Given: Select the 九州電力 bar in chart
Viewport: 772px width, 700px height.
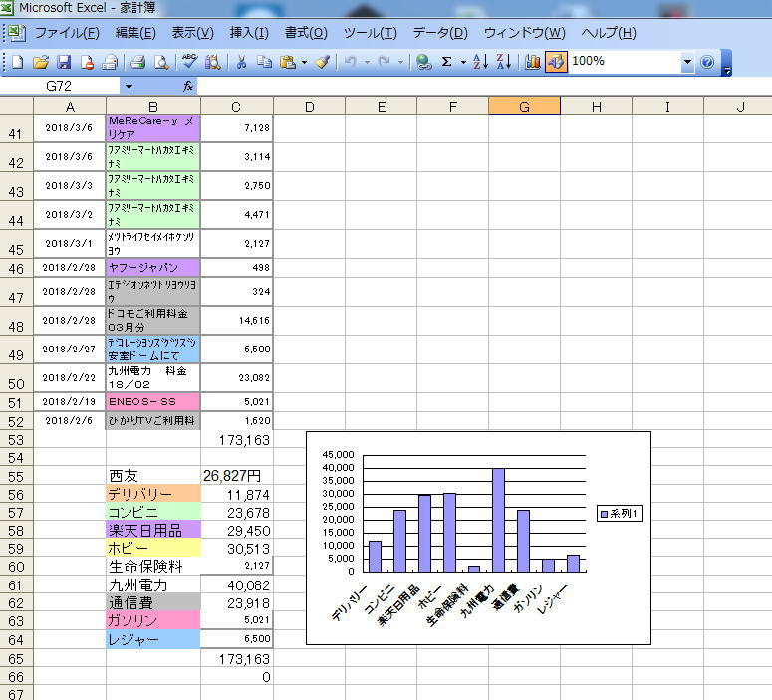Looking at the screenshot, I should (x=498, y=520).
